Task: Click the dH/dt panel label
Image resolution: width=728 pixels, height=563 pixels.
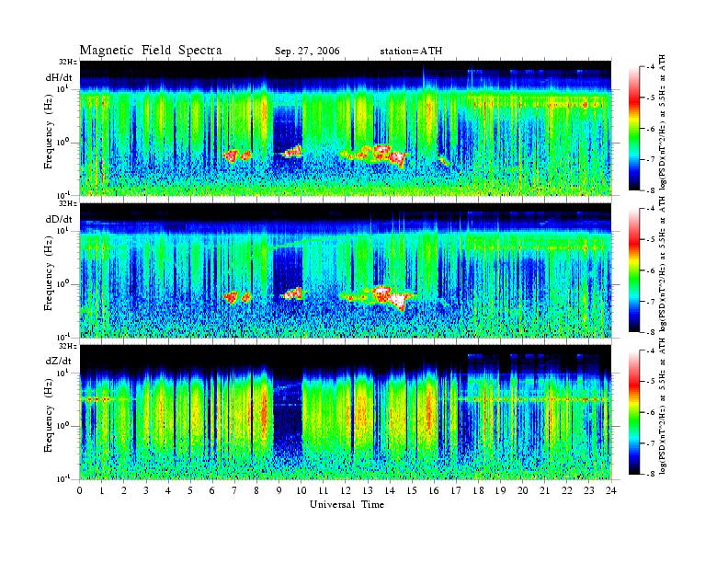Action: point(59,77)
